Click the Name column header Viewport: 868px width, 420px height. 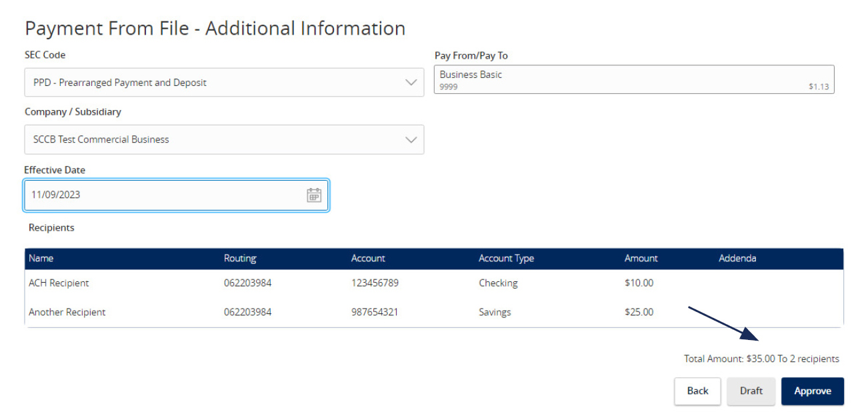point(39,258)
